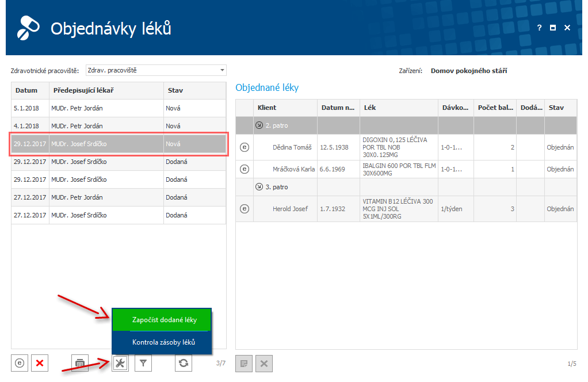Click birth date 6.6.1969
This screenshot has width=588, height=382.
point(332,169)
